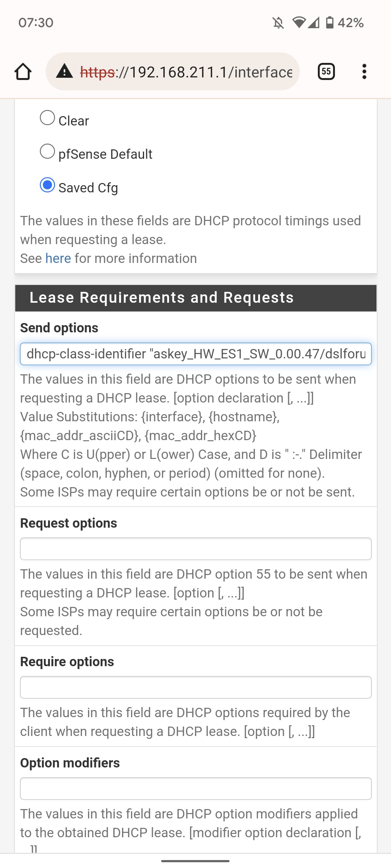This screenshot has height=868, width=391.
Task: Tap the 07:30 status bar clock
Action: click(36, 23)
